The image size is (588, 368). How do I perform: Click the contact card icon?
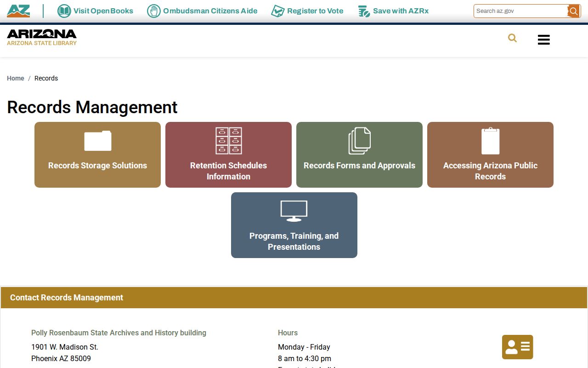coord(518,347)
